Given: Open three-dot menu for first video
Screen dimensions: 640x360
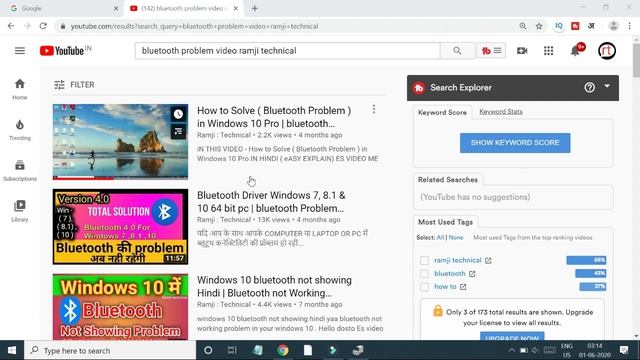Looking at the screenshot, I should (373, 109).
